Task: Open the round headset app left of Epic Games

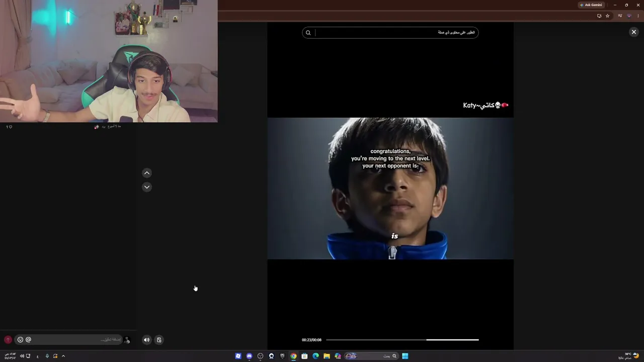Action: click(271, 356)
